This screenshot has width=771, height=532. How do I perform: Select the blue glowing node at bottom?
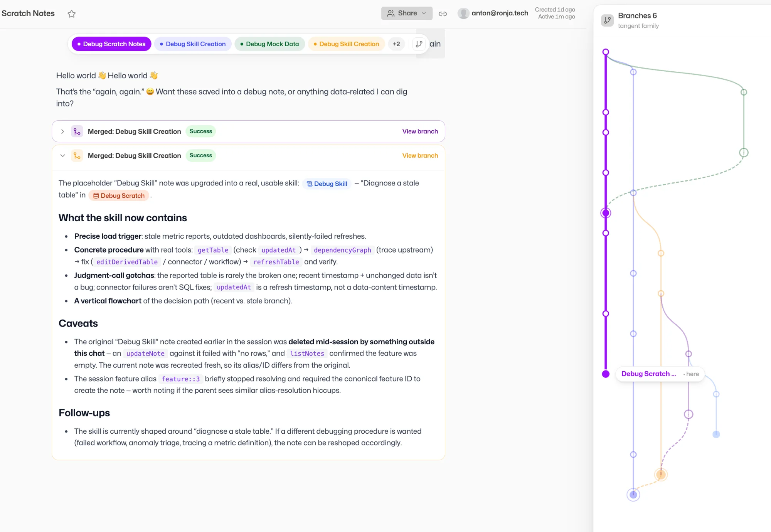633,495
